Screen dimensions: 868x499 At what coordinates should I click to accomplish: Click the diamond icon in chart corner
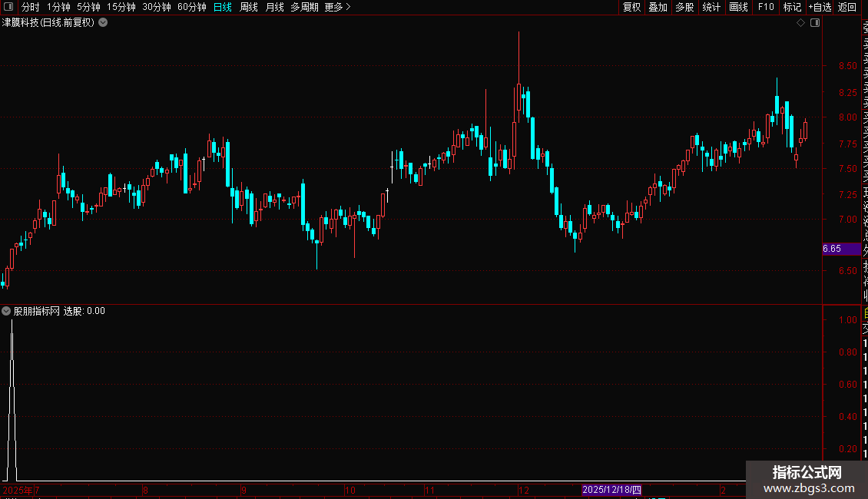pos(800,23)
